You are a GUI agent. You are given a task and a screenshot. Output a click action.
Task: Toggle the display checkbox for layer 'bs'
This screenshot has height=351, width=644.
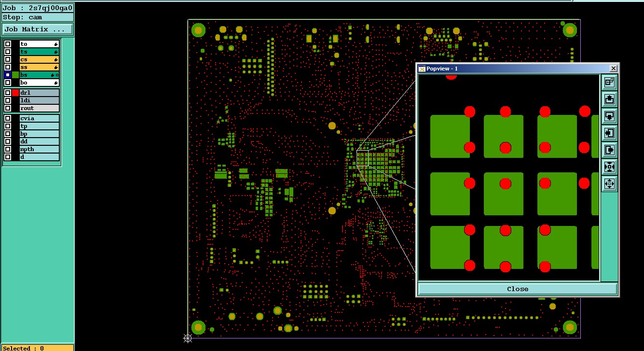click(8, 75)
